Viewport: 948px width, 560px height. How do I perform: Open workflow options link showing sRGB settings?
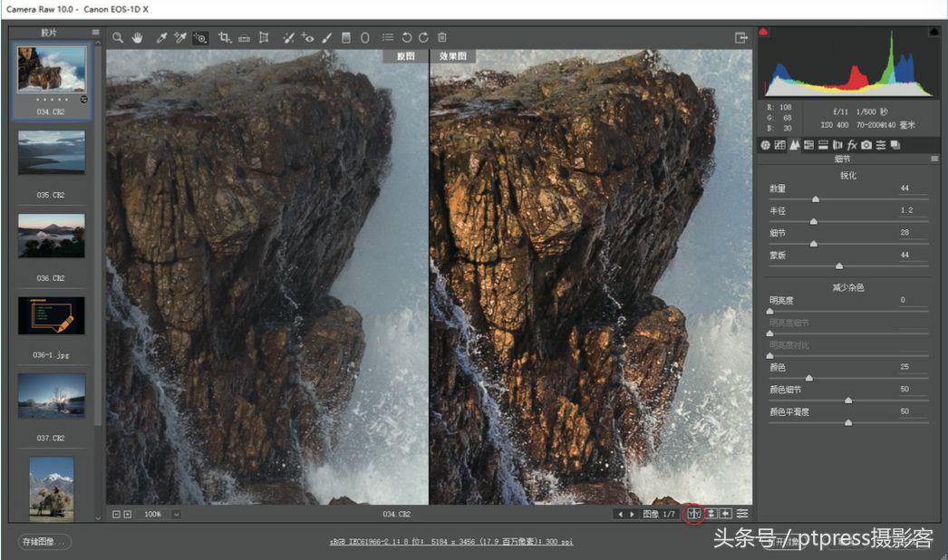coord(450,542)
